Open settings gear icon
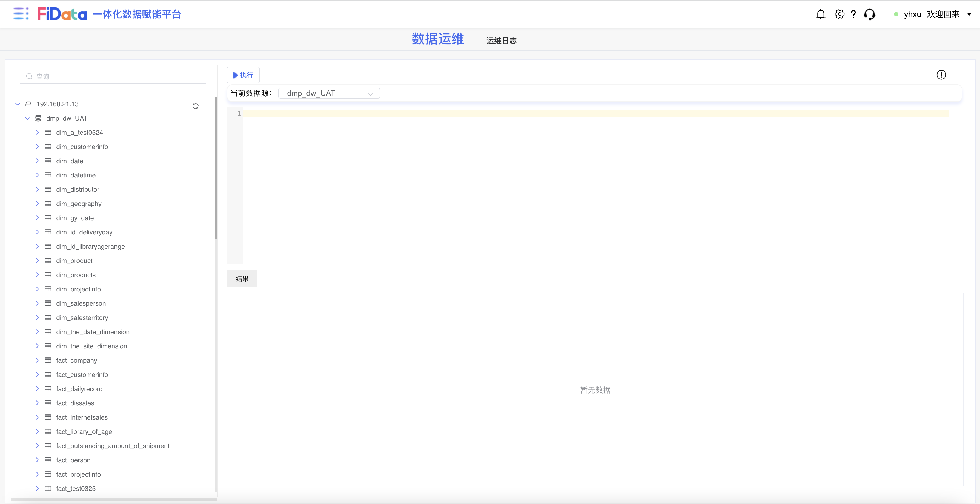The width and height of the screenshot is (980, 504). 839,14
